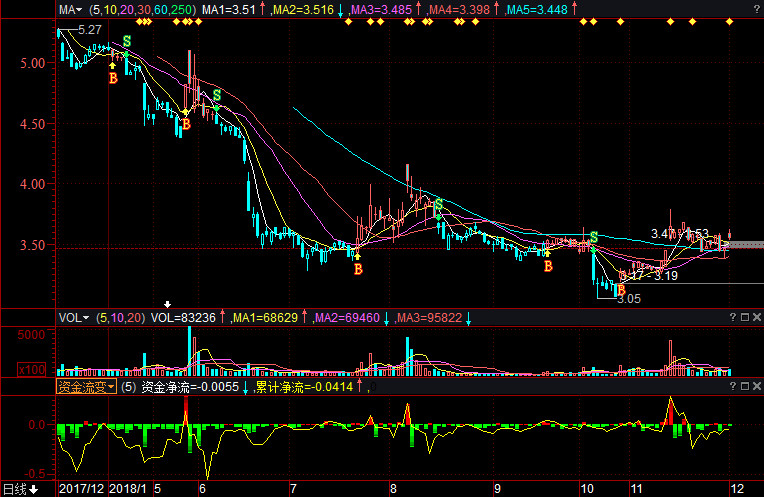The image size is (764, 497).
Task: Open the 日线 period selector
Action: pos(20,488)
